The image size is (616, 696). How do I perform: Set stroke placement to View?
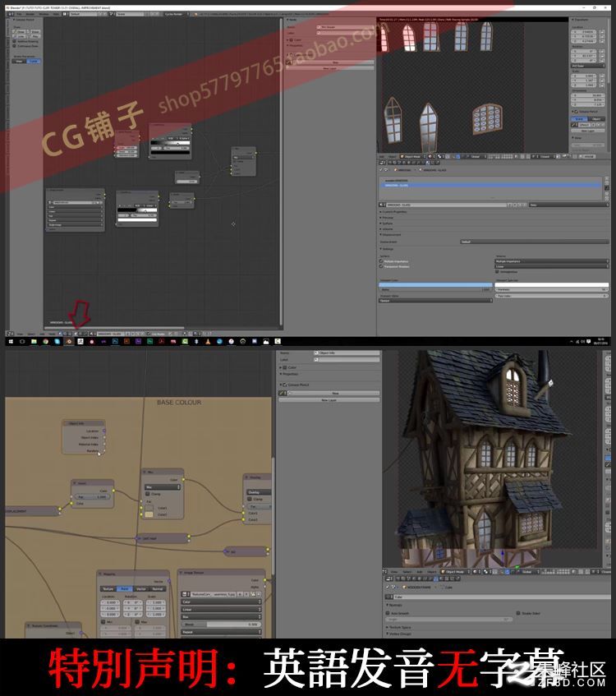coord(19,62)
